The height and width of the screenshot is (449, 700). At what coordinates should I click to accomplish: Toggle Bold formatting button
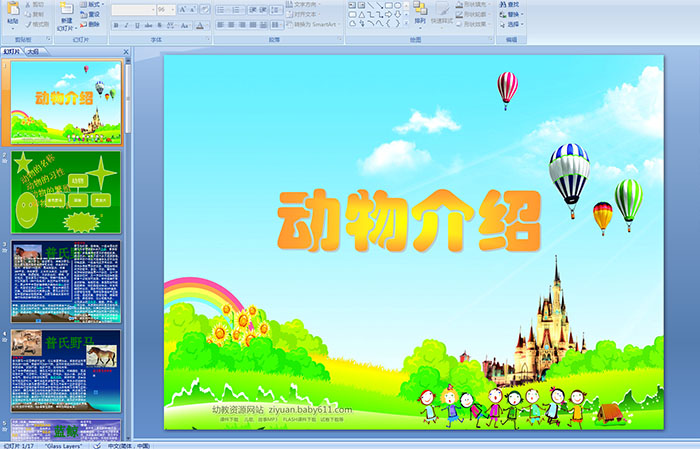[114, 24]
